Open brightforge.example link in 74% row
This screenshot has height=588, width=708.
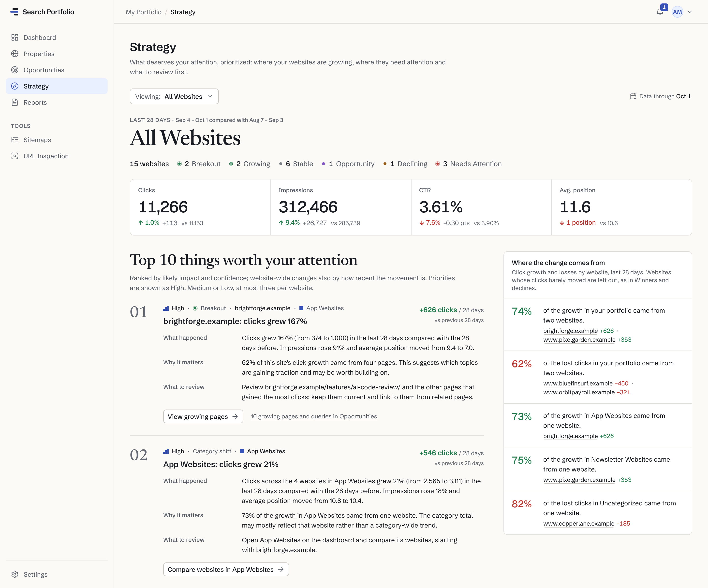pos(570,331)
